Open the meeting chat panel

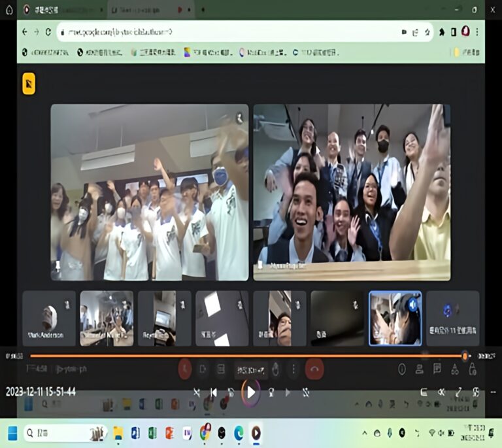pyautogui.click(x=437, y=369)
